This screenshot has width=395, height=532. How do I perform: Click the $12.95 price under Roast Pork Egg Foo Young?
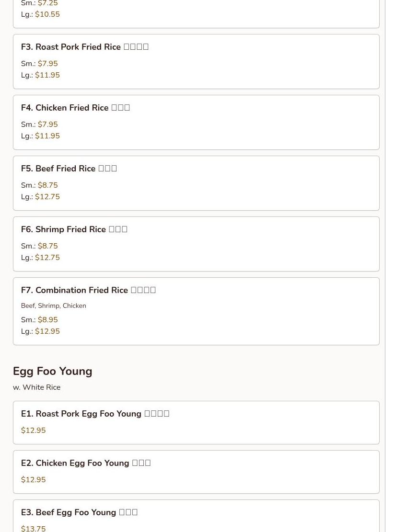(34, 430)
